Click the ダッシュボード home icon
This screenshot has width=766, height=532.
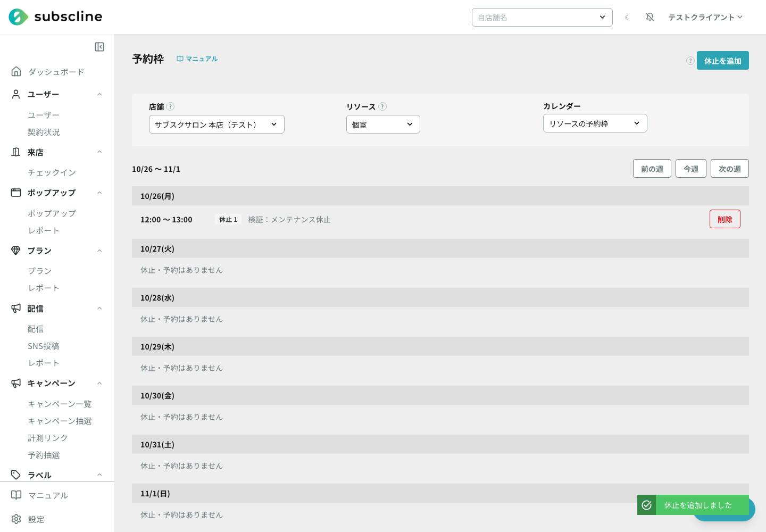pos(16,71)
